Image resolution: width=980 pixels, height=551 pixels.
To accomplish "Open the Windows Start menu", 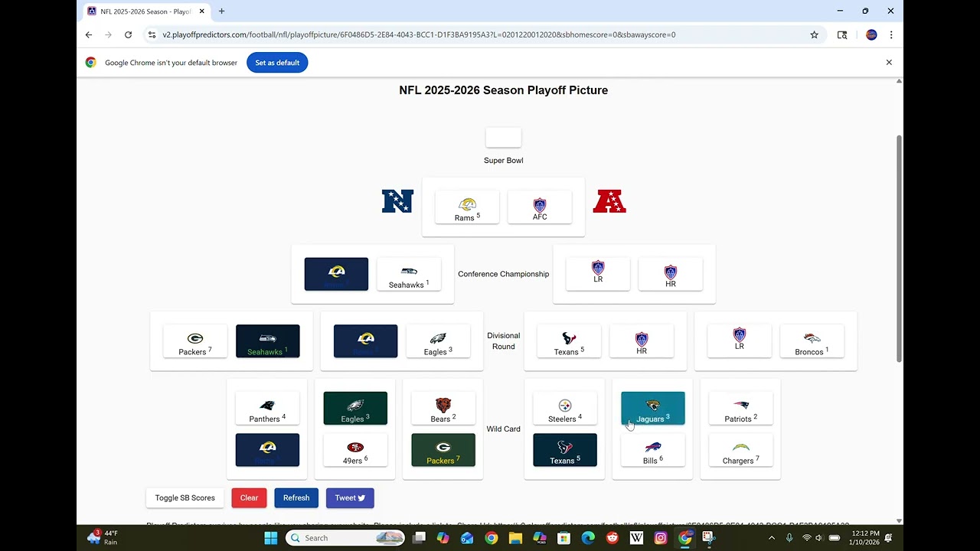I will pos(271,538).
